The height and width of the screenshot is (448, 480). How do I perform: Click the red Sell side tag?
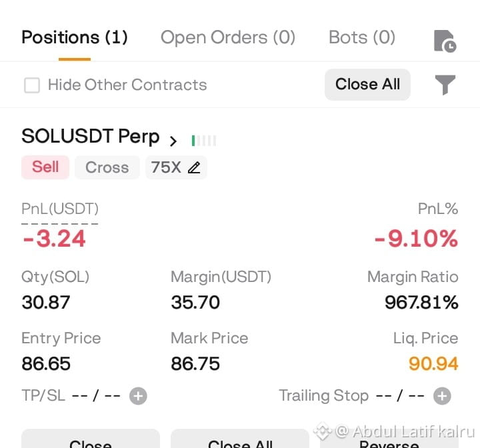click(45, 167)
